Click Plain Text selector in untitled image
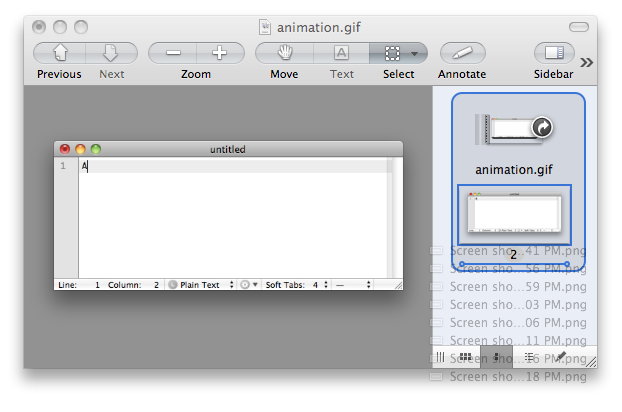This screenshot has height=412, width=622. (x=201, y=285)
